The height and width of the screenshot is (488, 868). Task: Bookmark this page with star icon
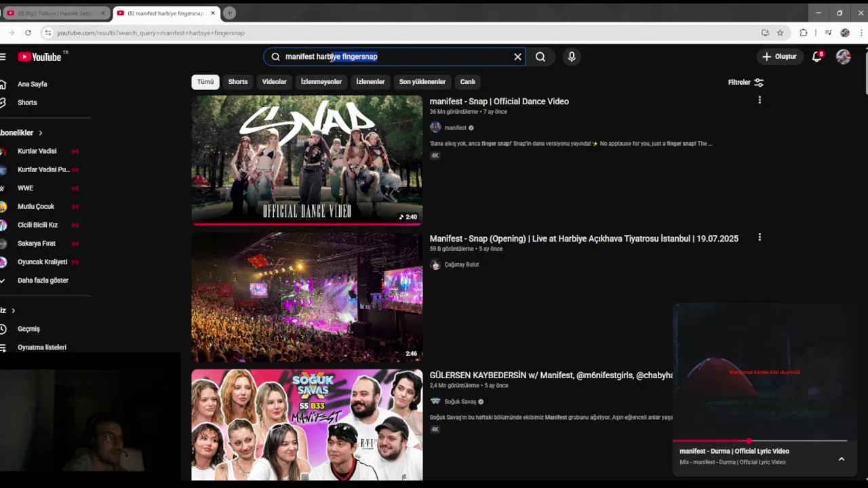780,33
